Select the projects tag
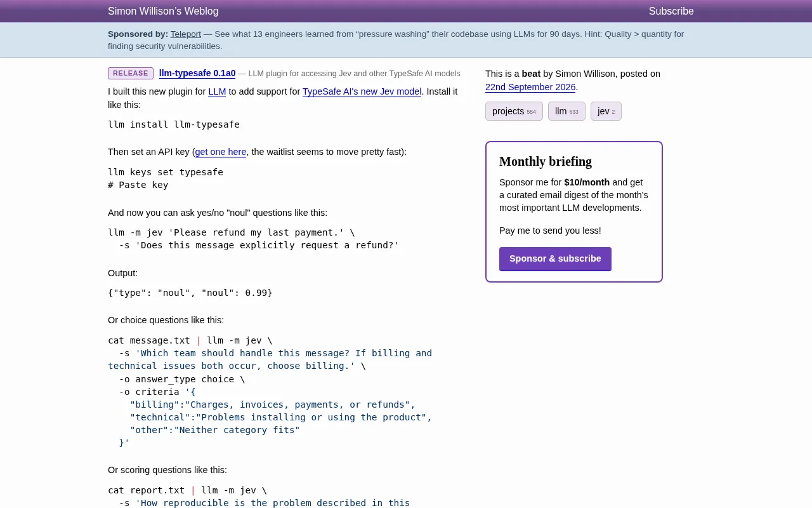Image resolution: width=812 pixels, height=508 pixels. [514, 111]
